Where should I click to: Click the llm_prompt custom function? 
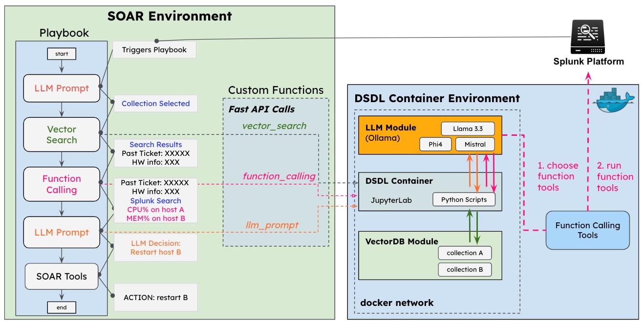272,225
